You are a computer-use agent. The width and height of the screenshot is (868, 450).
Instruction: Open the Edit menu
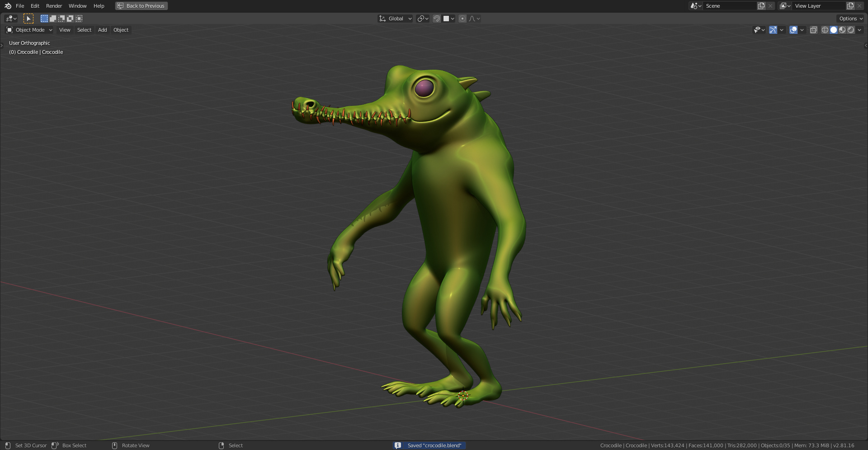point(35,6)
